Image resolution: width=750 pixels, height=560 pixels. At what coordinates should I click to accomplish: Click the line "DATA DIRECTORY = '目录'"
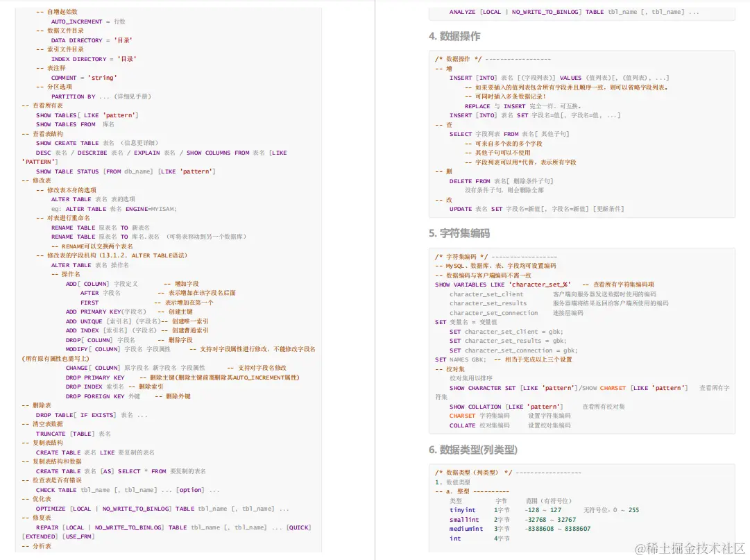[92, 40]
